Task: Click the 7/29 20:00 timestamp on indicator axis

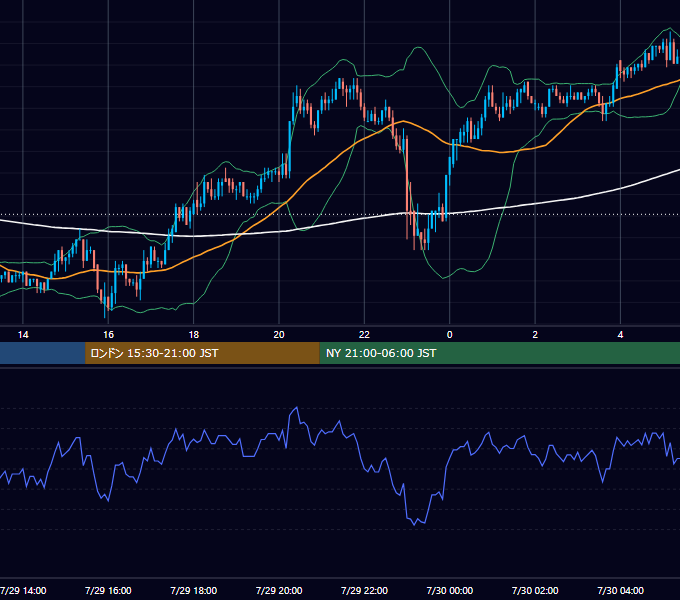Action: coord(279,590)
